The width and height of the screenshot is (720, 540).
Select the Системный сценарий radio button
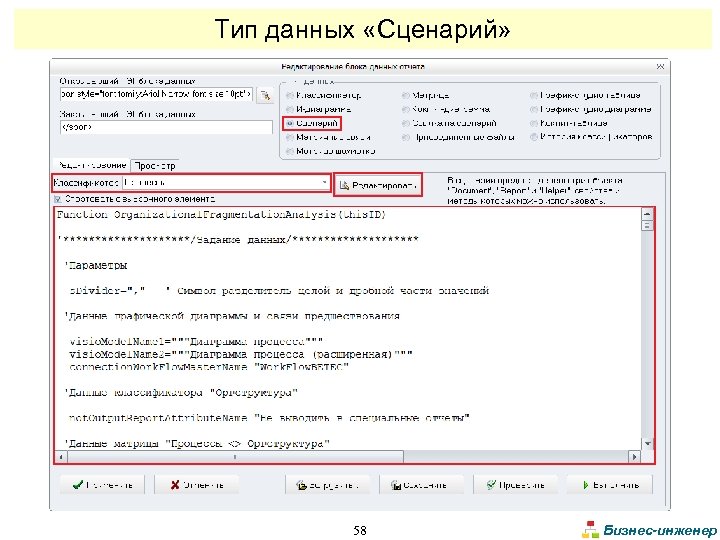pyautogui.click(x=405, y=123)
